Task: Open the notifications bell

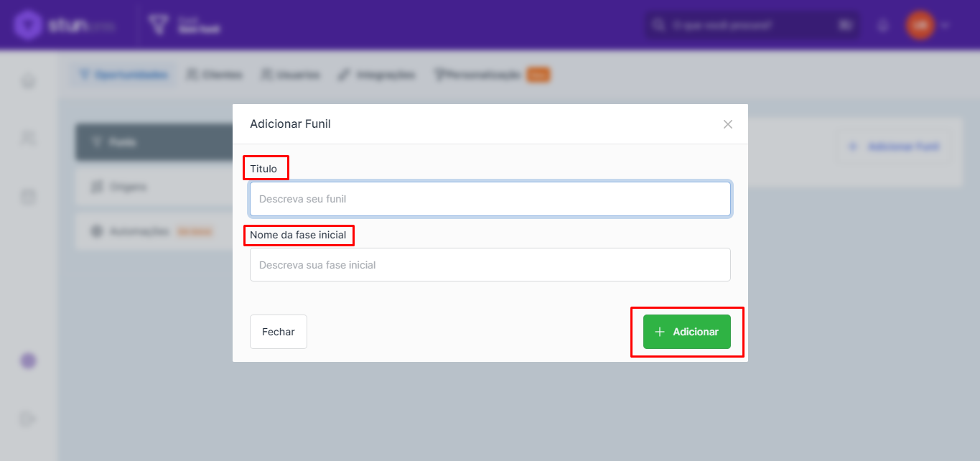Action: point(883,25)
